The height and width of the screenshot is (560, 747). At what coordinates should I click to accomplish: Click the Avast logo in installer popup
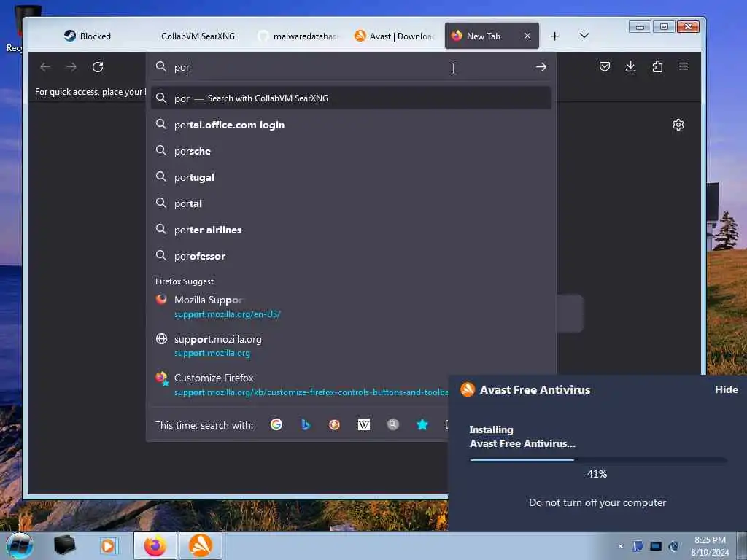(468, 389)
